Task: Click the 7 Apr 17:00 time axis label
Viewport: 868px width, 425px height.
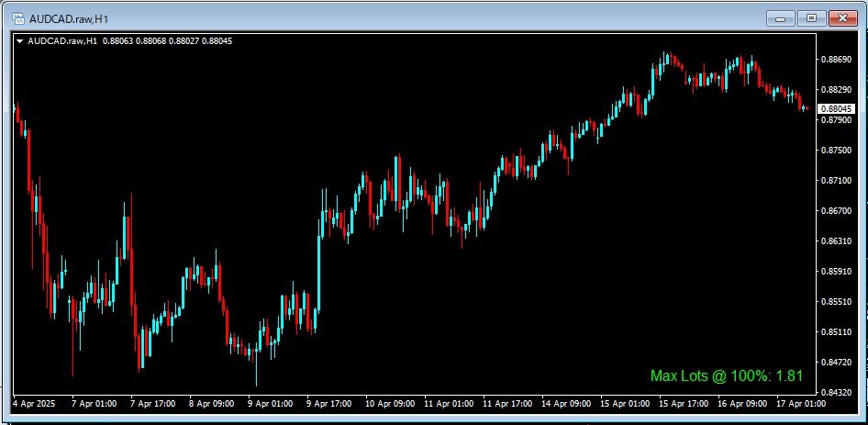Action: 153,404
